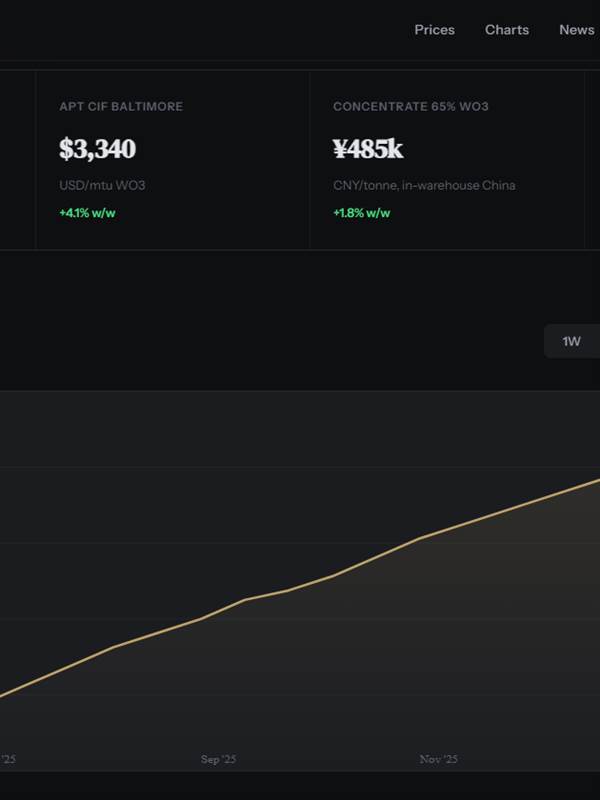Click the APT CIF Baltimore card title
600x800 pixels.
pyautogui.click(x=121, y=106)
